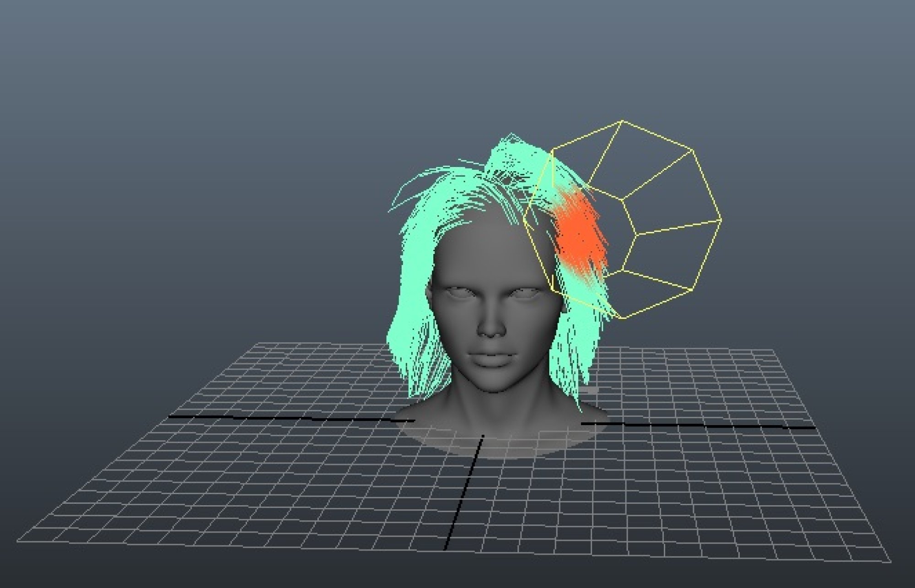
Task: Click the top vertex of yellow wireframe volume
Action: tap(622, 121)
